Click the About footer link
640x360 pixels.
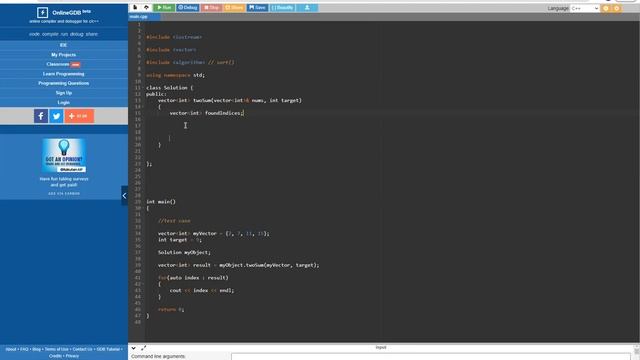11,349
